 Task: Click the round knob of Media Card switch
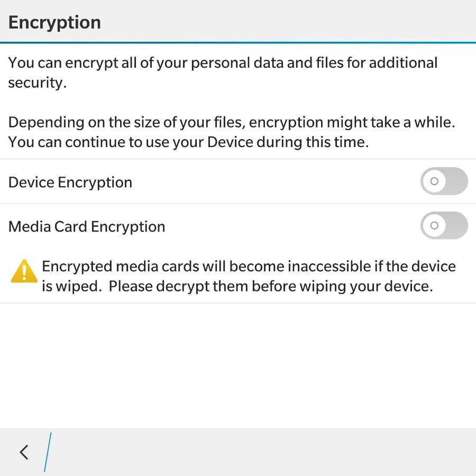pyautogui.click(x=434, y=226)
